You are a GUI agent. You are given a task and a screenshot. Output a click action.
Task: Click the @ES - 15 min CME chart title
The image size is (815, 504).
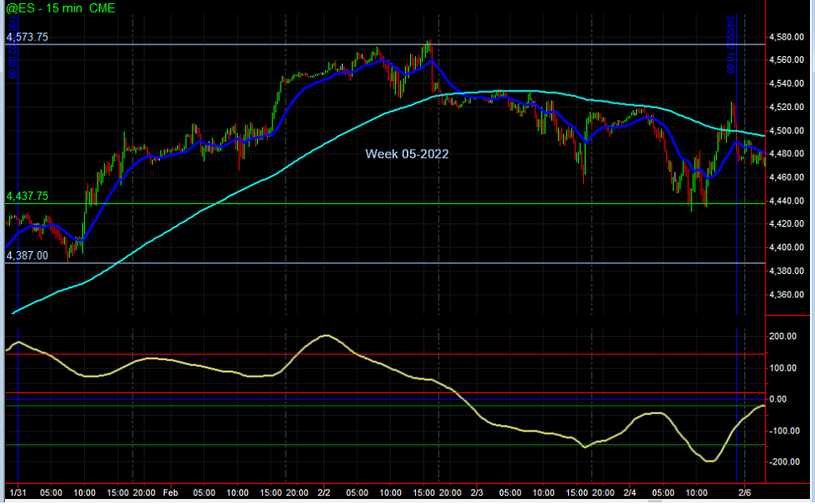coord(60,8)
